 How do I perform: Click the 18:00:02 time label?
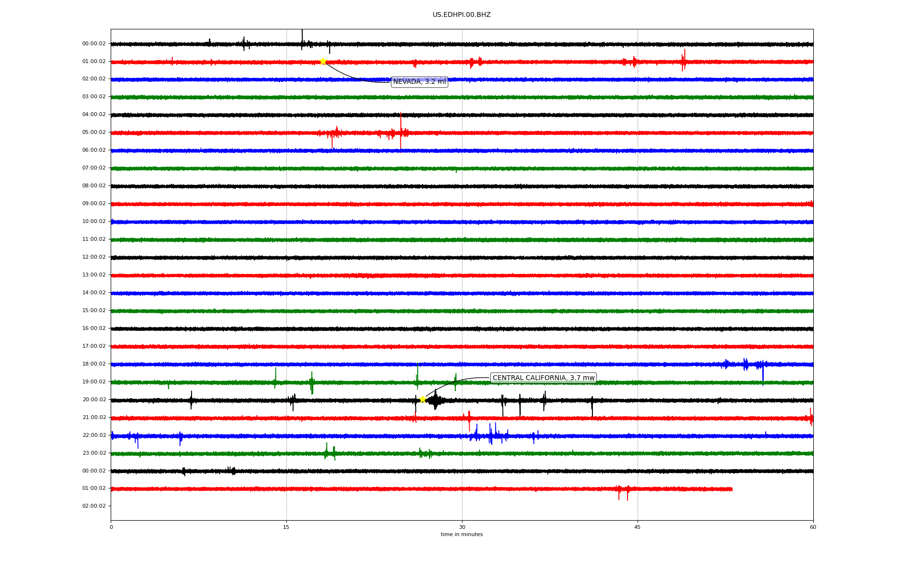(94, 364)
